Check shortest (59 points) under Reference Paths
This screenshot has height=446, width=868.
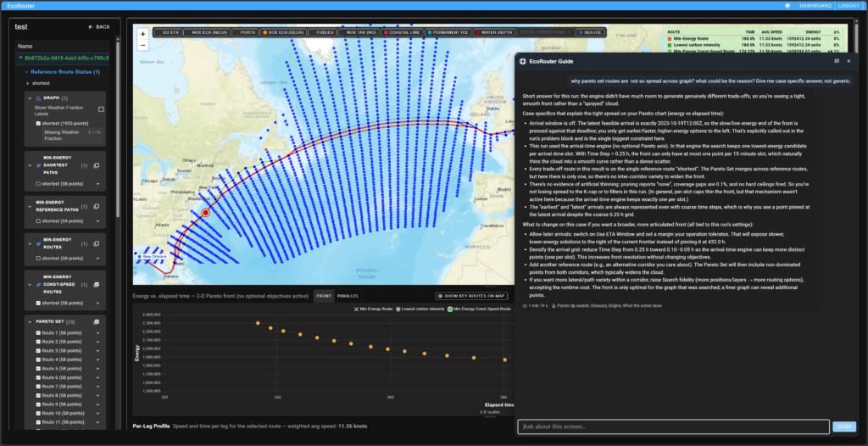coord(37,221)
